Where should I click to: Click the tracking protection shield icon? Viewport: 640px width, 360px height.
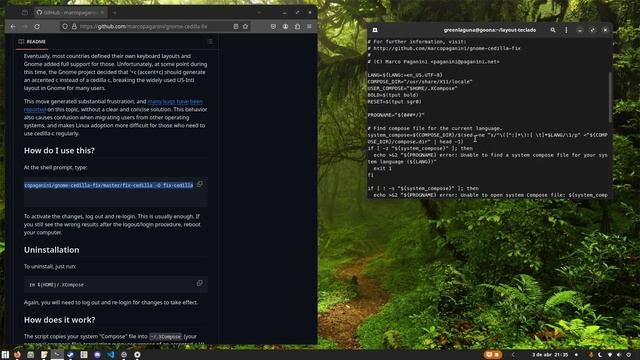click(65, 27)
